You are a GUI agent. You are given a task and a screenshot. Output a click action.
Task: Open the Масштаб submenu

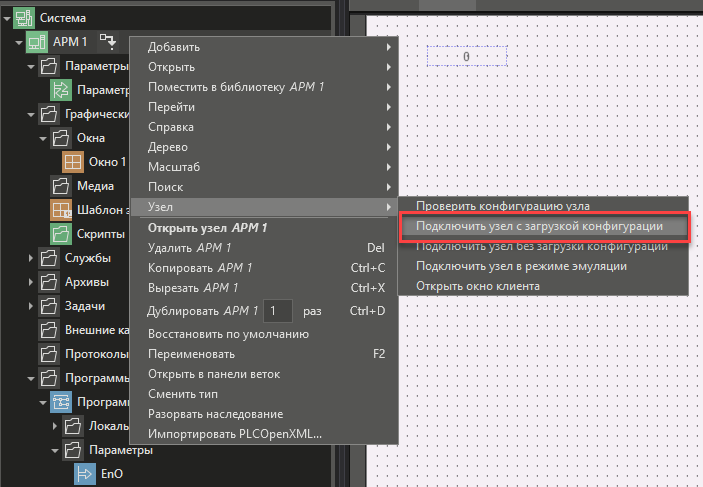point(264,167)
